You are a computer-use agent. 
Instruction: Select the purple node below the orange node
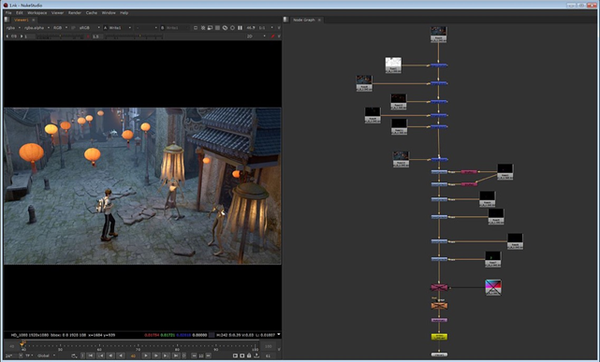coord(439,320)
